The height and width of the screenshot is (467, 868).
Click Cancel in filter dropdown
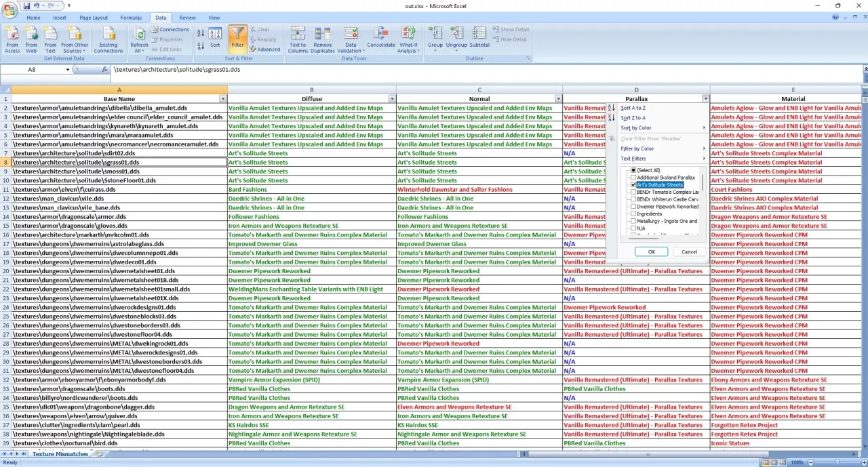689,251
